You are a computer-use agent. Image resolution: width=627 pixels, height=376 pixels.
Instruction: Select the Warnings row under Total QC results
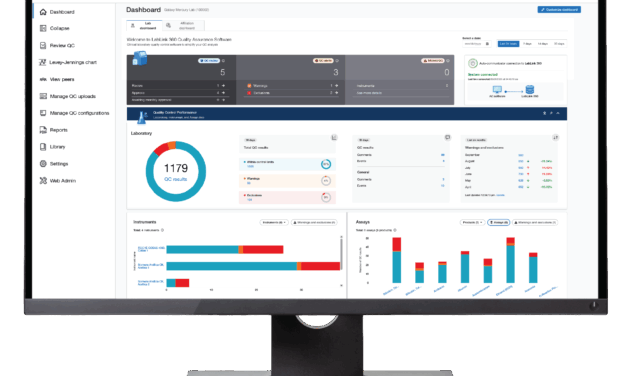tap(288, 181)
